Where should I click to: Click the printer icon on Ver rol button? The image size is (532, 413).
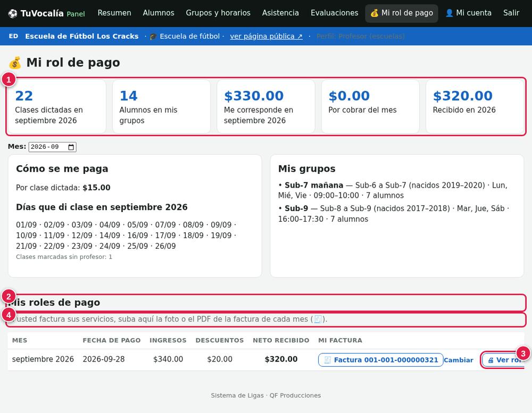(x=491, y=360)
